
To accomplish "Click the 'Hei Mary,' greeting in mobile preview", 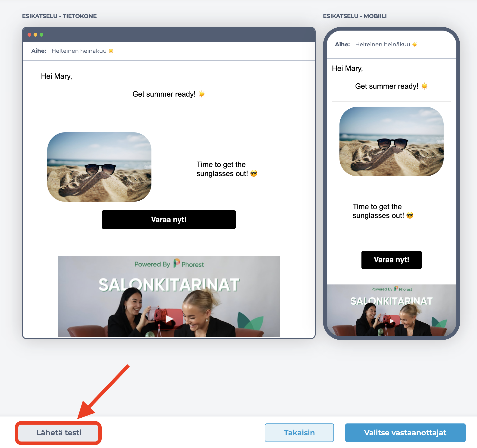I will tap(347, 68).
